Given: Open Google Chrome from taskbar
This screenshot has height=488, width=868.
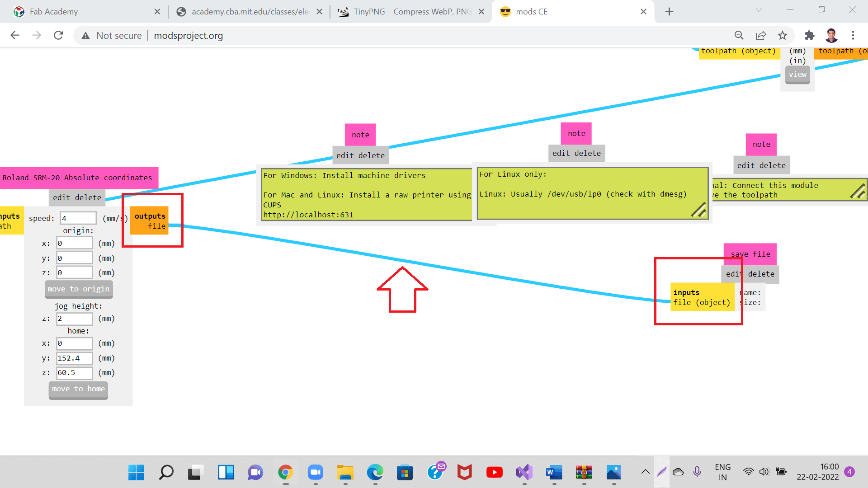Looking at the screenshot, I should pyautogui.click(x=285, y=473).
